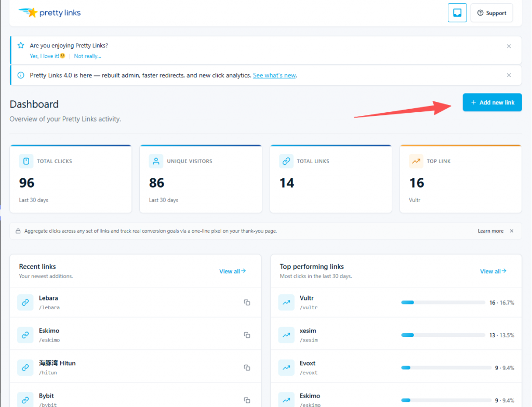Click the Top Link trending icon

(x=416, y=161)
